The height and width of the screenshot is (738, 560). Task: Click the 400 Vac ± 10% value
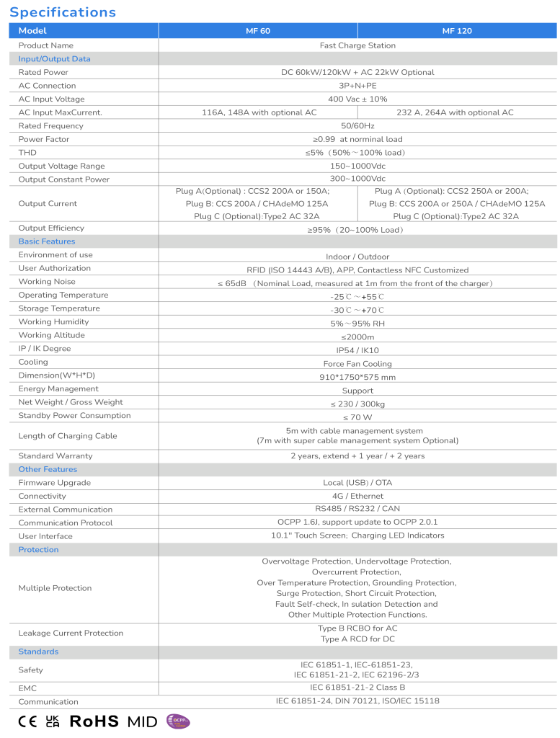[x=357, y=99]
